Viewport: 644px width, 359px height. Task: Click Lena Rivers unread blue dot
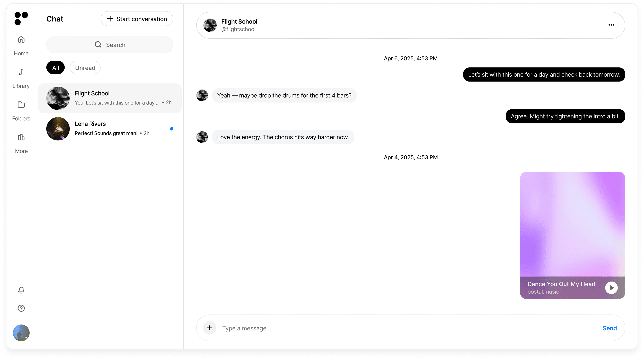click(x=172, y=129)
